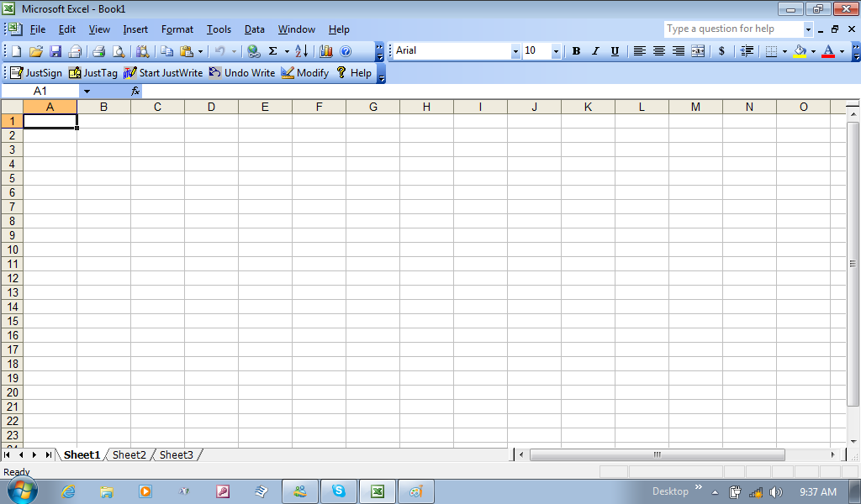Click the Start JustWrite button
Image resolution: width=861 pixels, height=504 pixels.
point(163,73)
